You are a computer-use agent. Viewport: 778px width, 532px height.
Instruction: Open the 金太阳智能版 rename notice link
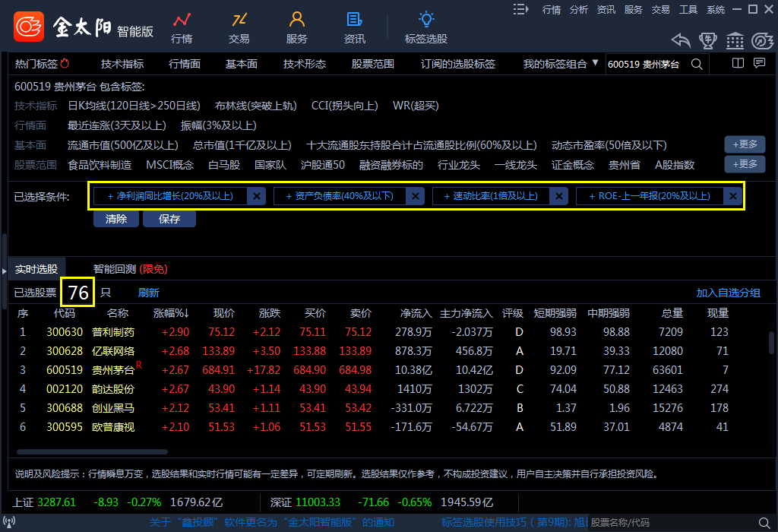point(272,522)
